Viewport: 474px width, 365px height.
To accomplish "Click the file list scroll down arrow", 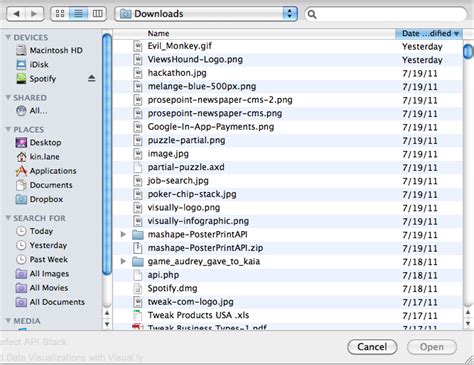I will click(x=468, y=324).
